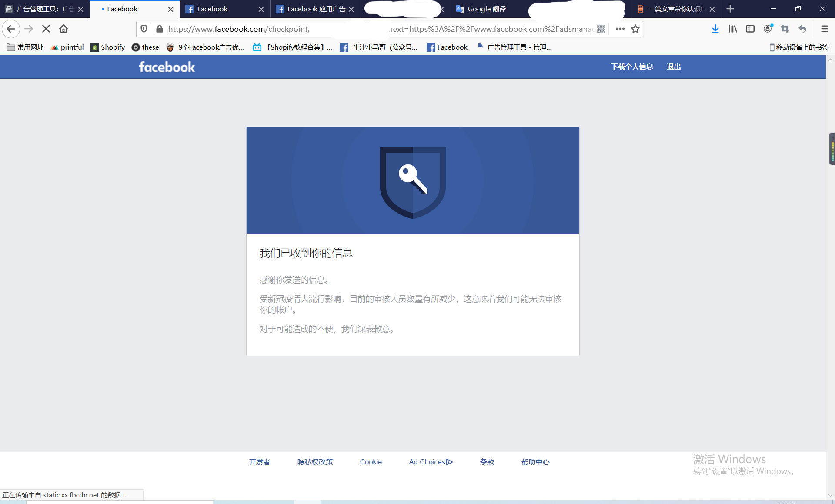Viewport: 835px width, 504px height.
Task: Open the Shopify教程合集 bookmark
Action: 293,47
